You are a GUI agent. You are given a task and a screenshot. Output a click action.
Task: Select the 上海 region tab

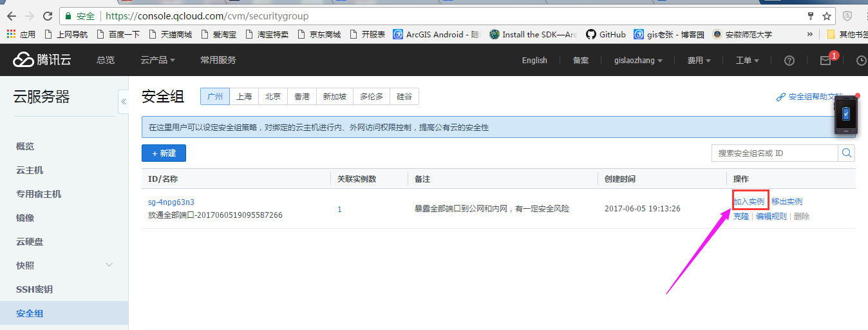[x=244, y=97]
